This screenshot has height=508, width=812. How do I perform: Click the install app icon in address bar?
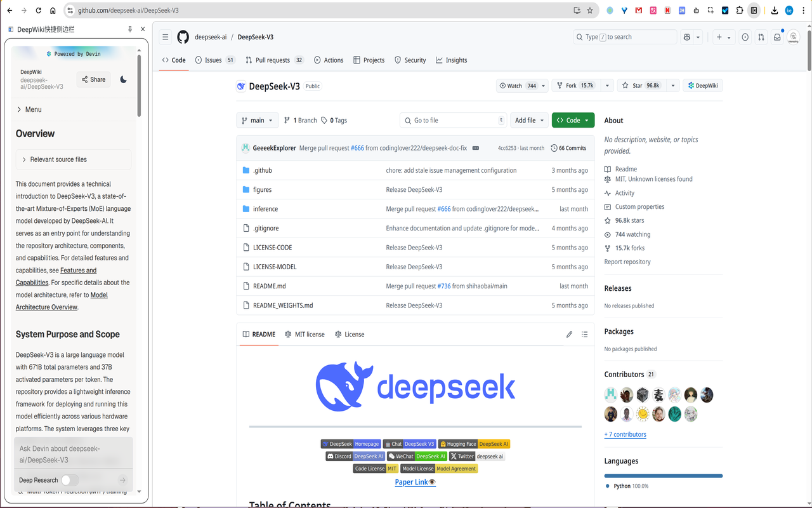point(577,10)
